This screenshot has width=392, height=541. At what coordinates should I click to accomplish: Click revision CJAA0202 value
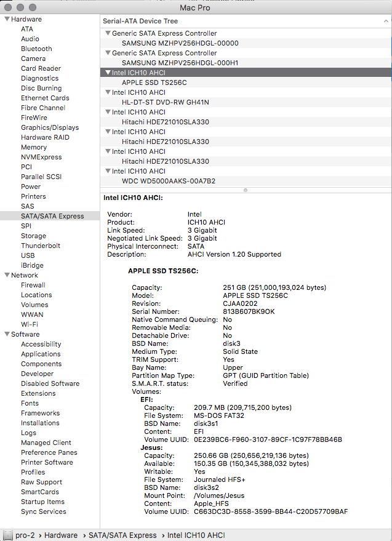(240, 303)
